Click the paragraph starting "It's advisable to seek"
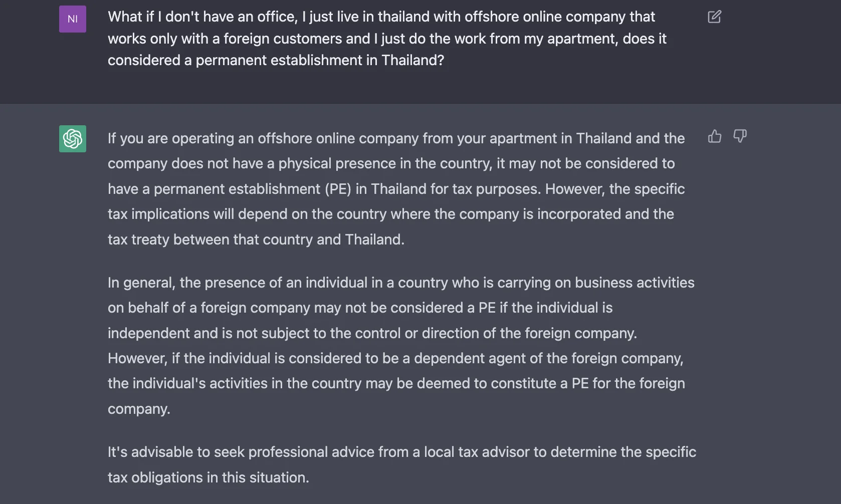Screen dimensions: 841x504 coord(402,464)
